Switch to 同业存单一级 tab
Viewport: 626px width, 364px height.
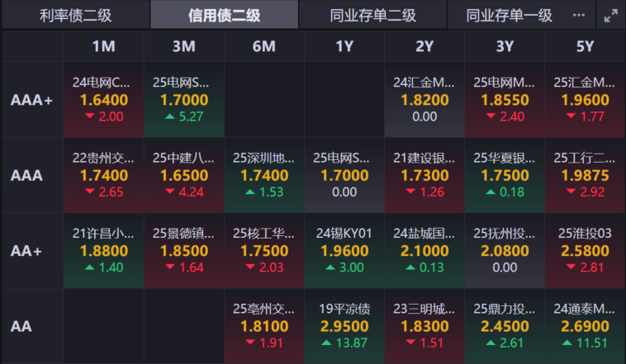tap(509, 16)
